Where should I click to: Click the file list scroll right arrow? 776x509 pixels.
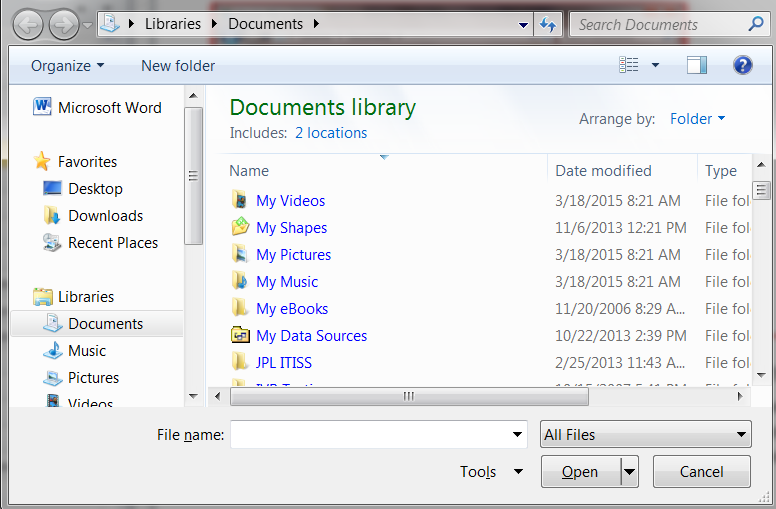point(740,396)
